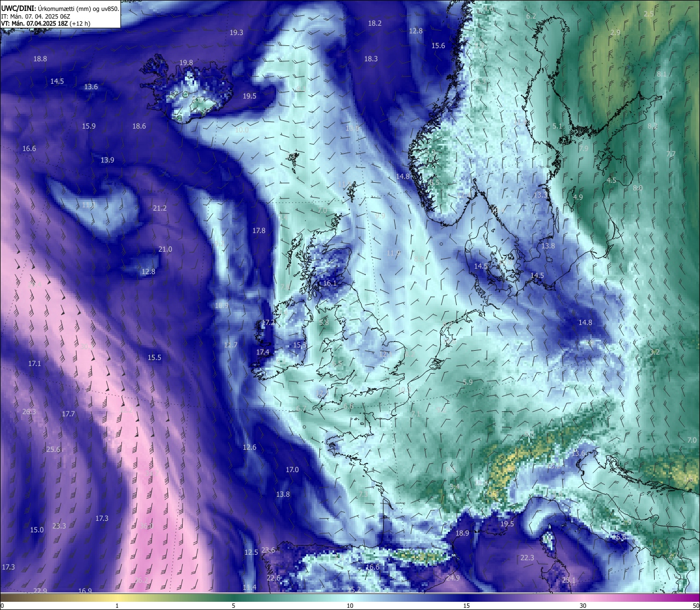Click the 21.2 value on the map
The image size is (700, 610).
click(x=160, y=208)
